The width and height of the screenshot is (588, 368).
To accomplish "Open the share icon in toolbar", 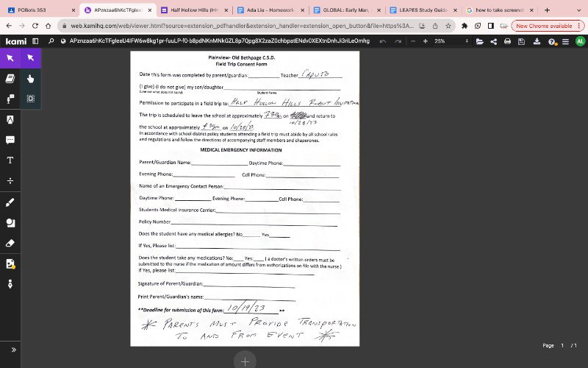I will (x=493, y=41).
